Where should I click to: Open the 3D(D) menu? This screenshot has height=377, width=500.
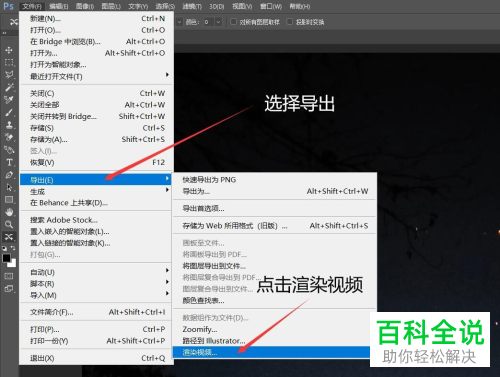tap(217, 6)
